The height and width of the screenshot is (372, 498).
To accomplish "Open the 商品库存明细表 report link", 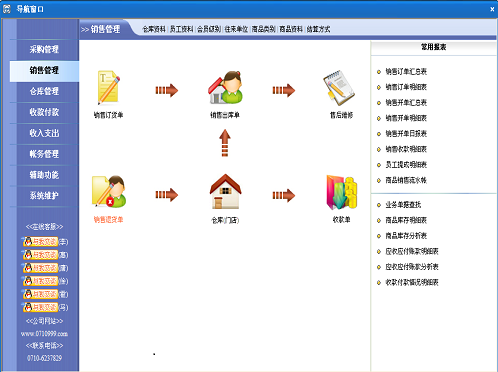I will click(x=406, y=220).
